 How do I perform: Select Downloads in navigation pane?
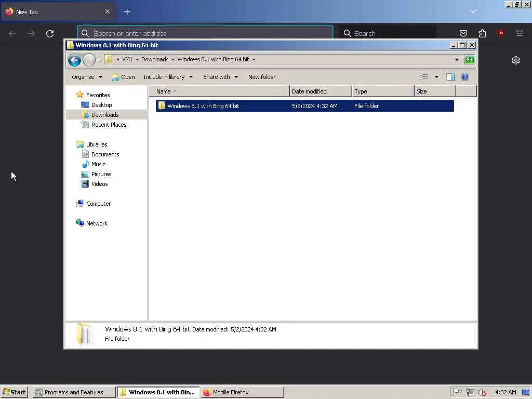(x=105, y=115)
